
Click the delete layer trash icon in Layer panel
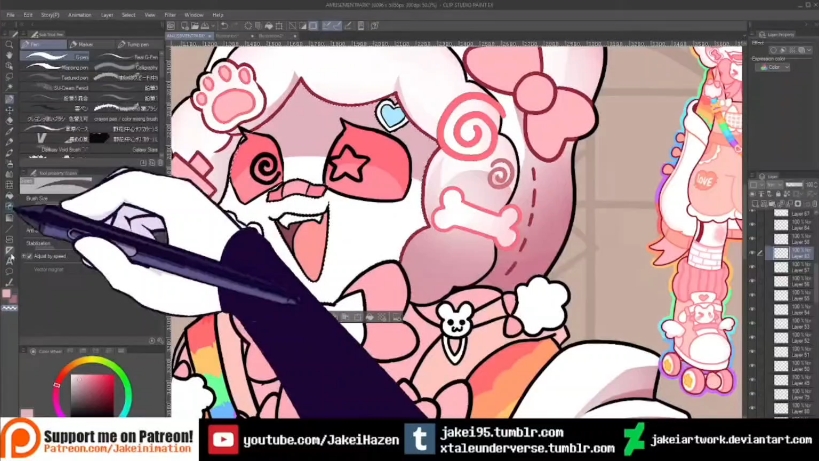[815, 204]
